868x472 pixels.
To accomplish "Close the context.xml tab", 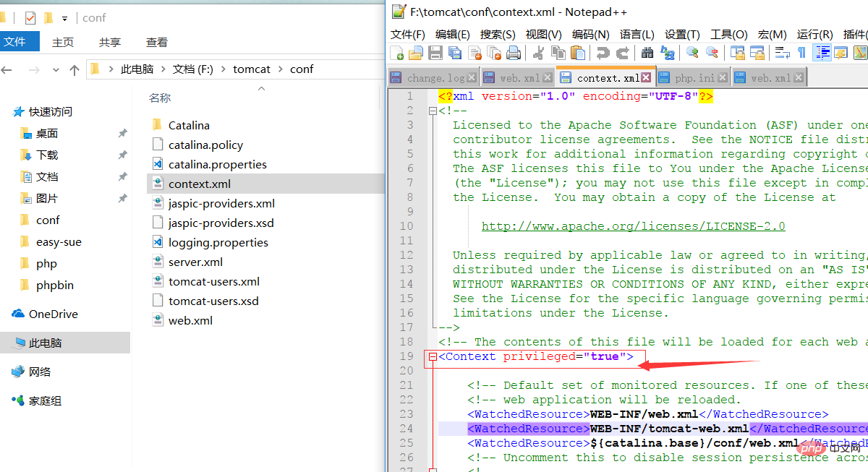I will [647, 77].
